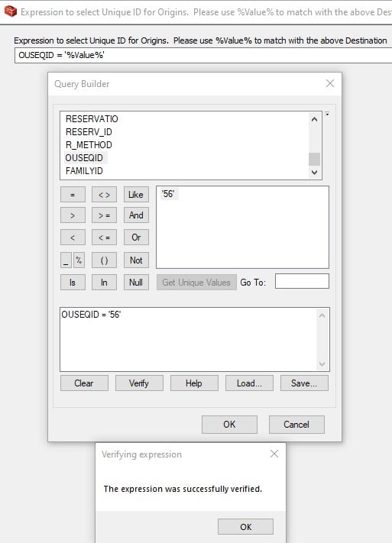
Task: Insert the Not operator
Action: (x=136, y=260)
